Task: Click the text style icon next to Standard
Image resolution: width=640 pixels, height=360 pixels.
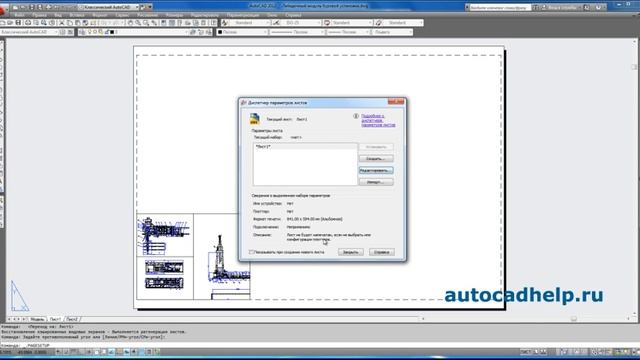Action: click(x=224, y=23)
